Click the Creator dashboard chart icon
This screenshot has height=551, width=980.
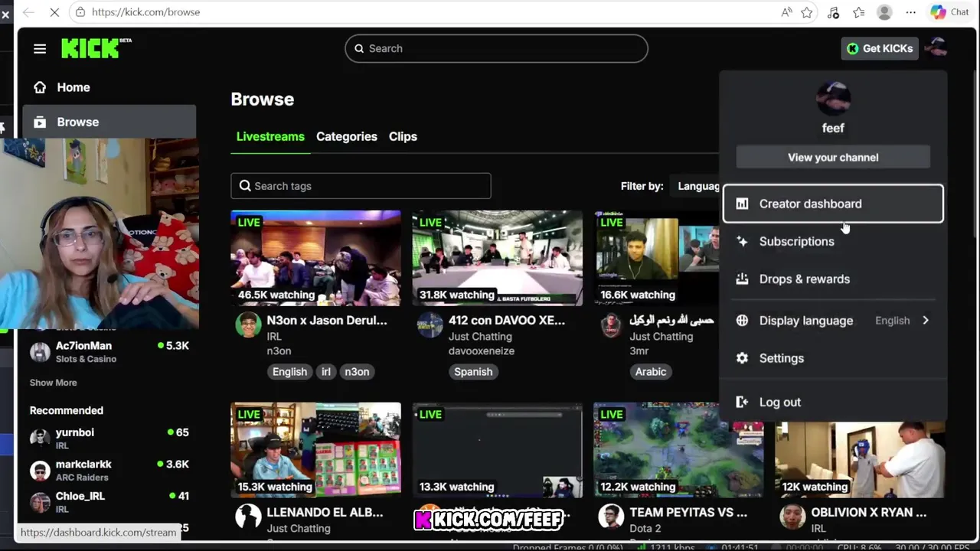(x=742, y=204)
